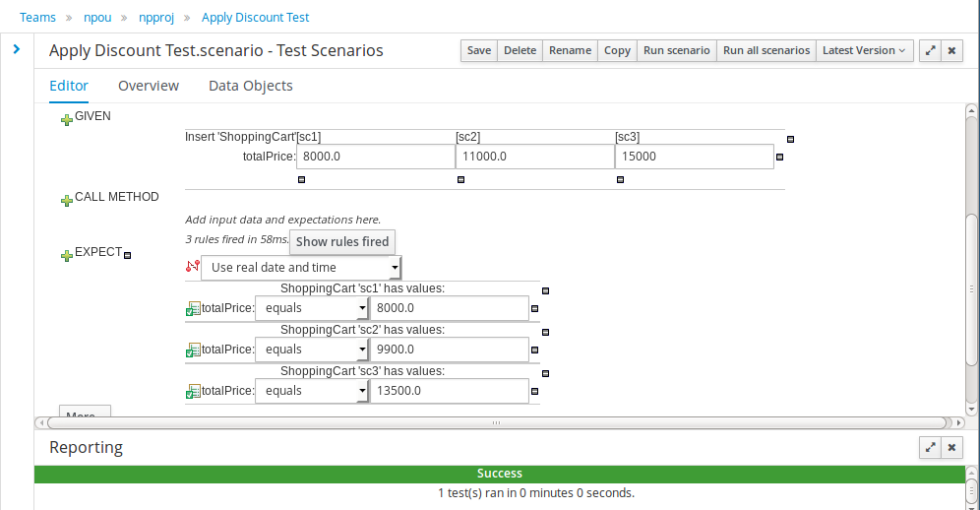Click the Run scenario button
The image size is (980, 510).
676,50
